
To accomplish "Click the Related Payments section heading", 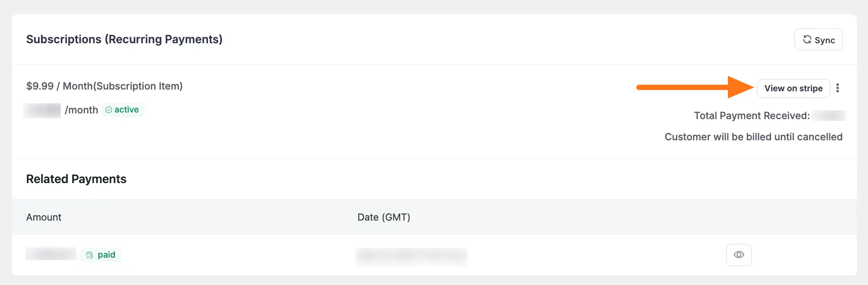I will (76, 179).
